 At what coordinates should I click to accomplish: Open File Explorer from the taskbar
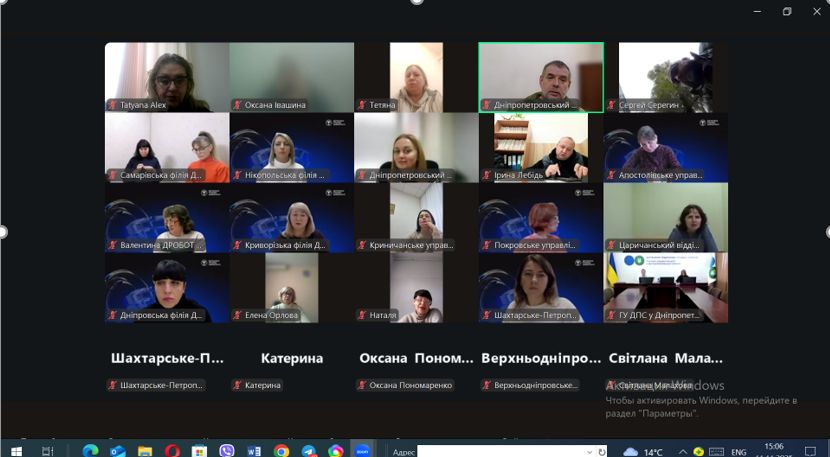coord(145,451)
